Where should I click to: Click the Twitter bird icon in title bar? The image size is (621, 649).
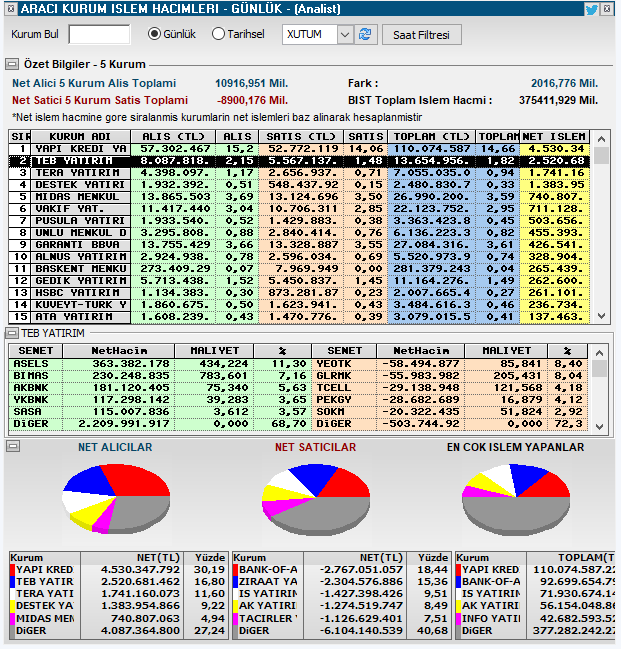(591, 9)
